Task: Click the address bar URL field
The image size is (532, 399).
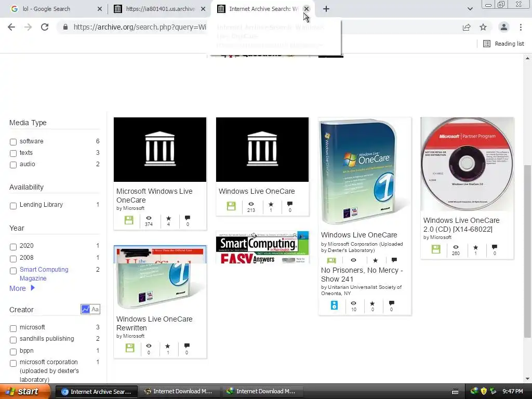Action: coord(140,27)
